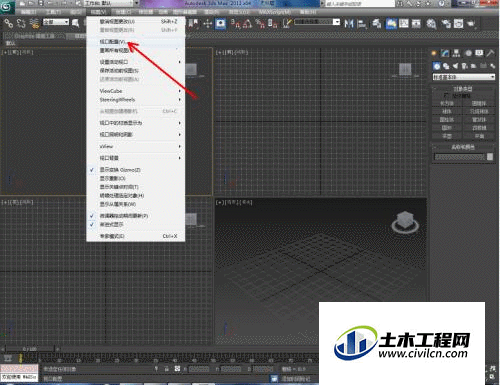Toggle the 3D Snaps button
The height and width of the screenshot is (385, 500).
click(235, 24)
